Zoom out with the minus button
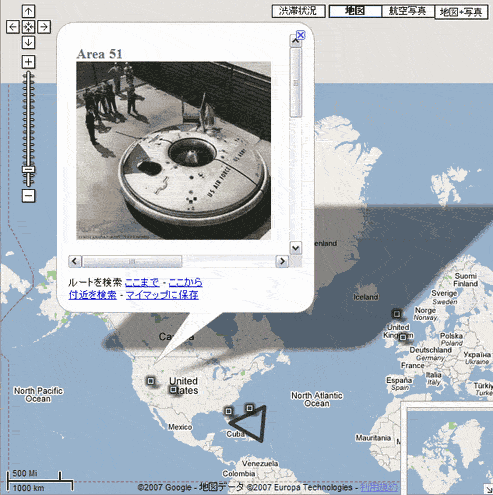The width and height of the screenshot is (493, 495). 28,195
